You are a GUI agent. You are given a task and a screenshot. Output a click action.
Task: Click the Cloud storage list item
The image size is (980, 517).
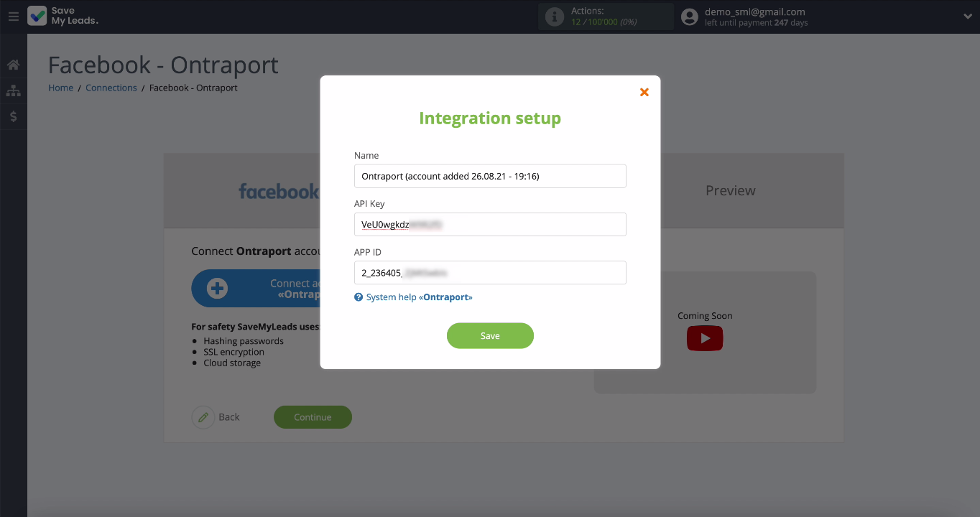[x=232, y=363]
